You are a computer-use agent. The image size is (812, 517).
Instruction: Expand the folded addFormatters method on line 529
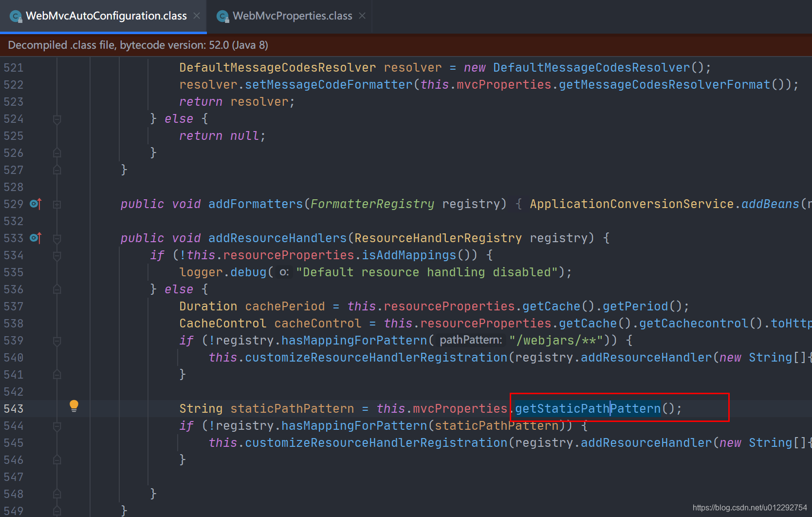(57, 205)
